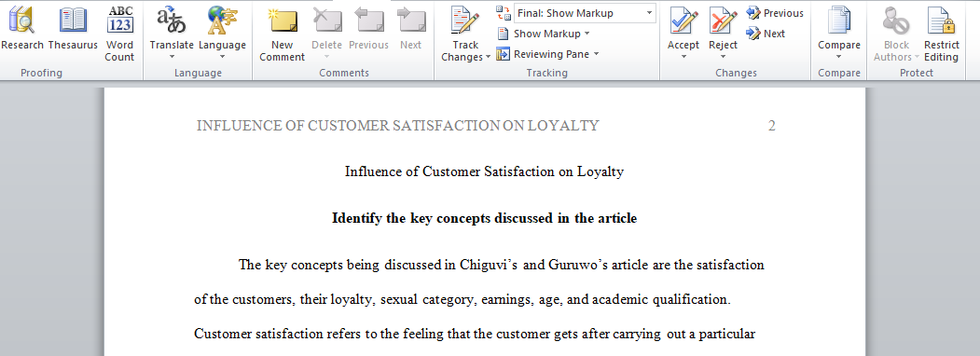980x356 pixels.
Task: Click the Reject change icon
Action: pos(724,20)
